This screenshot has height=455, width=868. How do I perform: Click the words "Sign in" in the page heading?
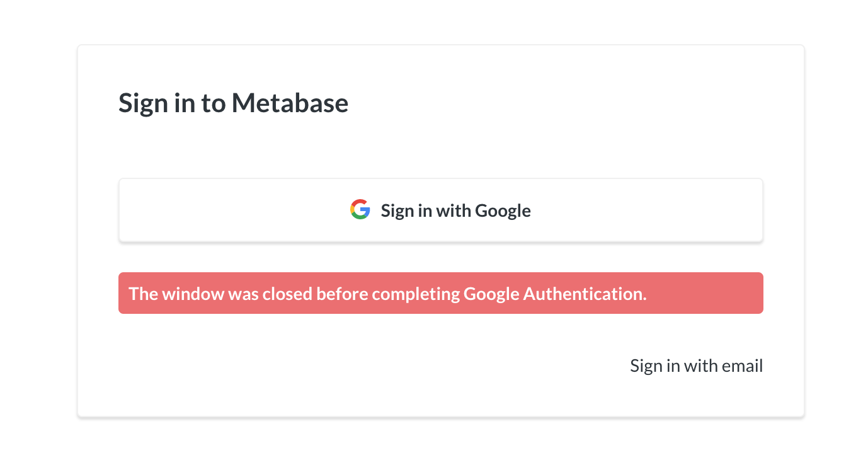pyautogui.click(x=157, y=103)
